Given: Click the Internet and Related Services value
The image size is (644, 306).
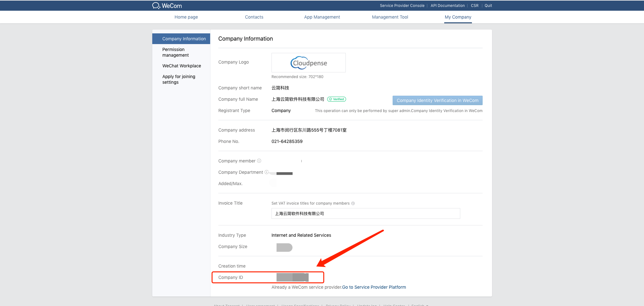Looking at the screenshot, I should coord(301,235).
